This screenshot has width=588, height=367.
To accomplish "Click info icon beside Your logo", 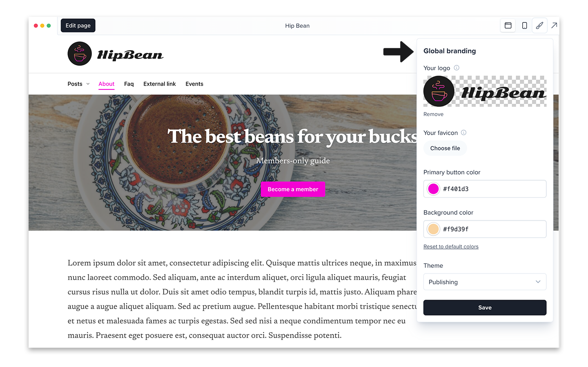I will (457, 68).
